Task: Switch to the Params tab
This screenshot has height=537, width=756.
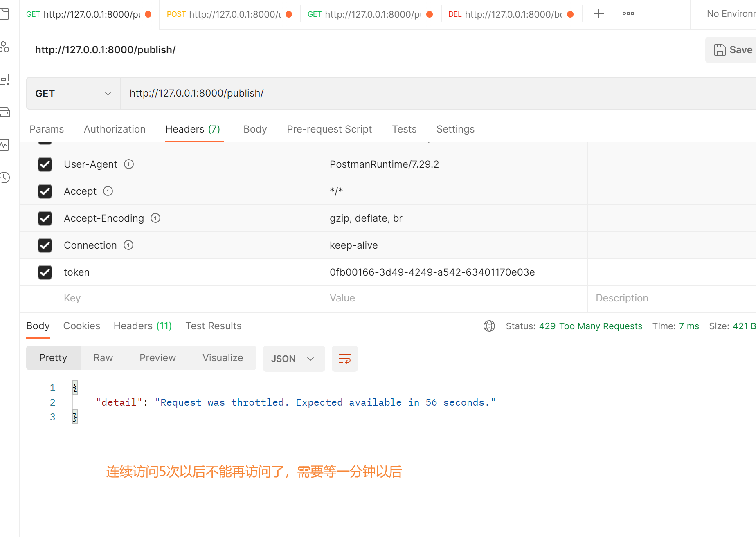Action: pos(47,129)
